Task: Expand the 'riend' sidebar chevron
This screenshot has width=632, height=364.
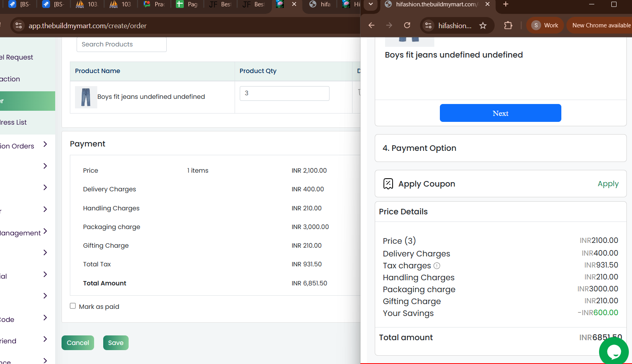Action: tap(45, 339)
